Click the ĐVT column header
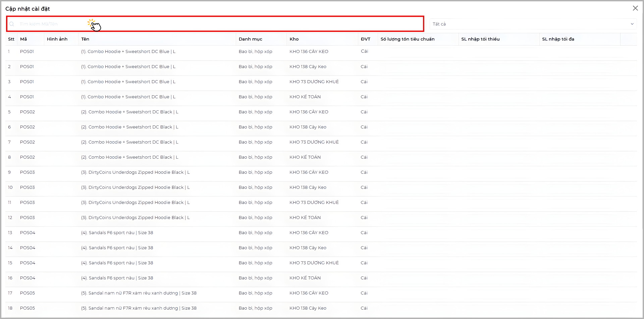This screenshot has width=644, height=319. 366,39
